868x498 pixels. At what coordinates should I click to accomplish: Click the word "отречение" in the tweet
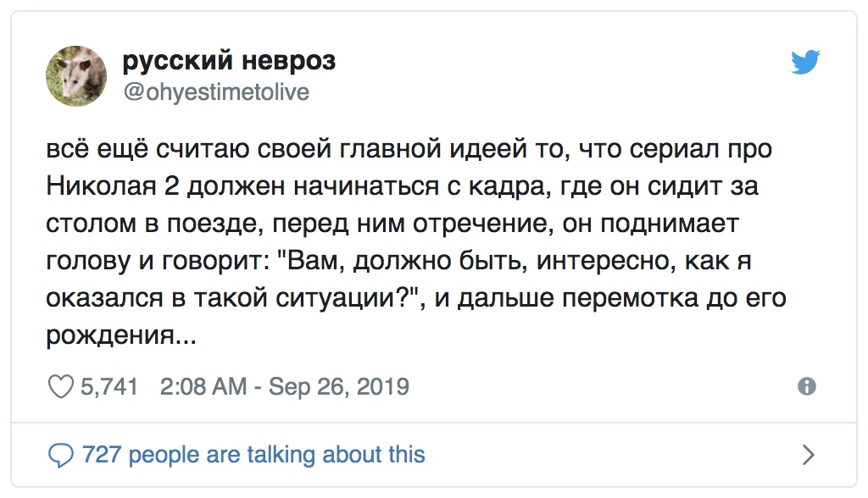click(x=482, y=224)
